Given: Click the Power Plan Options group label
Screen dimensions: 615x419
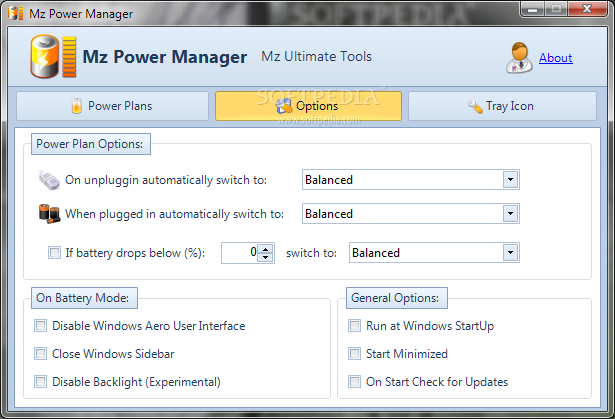Looking at the screenshot, I should click(90, 144).
